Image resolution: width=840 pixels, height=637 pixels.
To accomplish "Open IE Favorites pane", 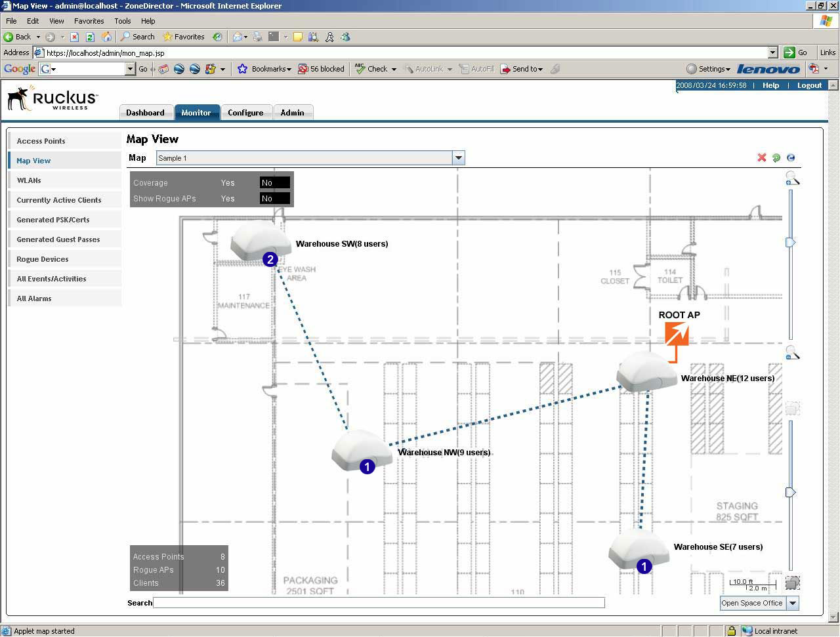I will [184, 37].
